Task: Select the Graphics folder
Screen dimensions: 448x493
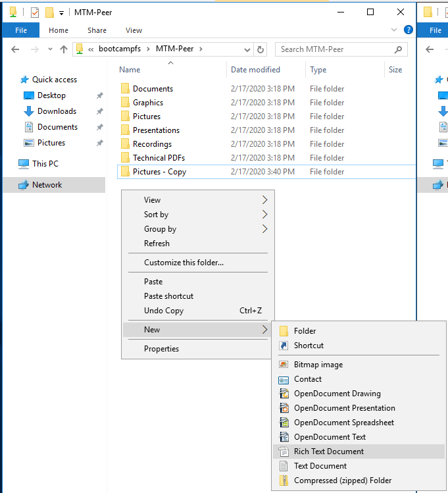Action: point(148,103)
